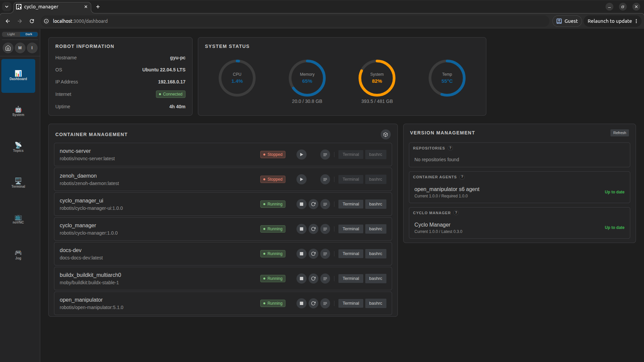Open the Terminal page in the sidebar

(x=18, y=183)
